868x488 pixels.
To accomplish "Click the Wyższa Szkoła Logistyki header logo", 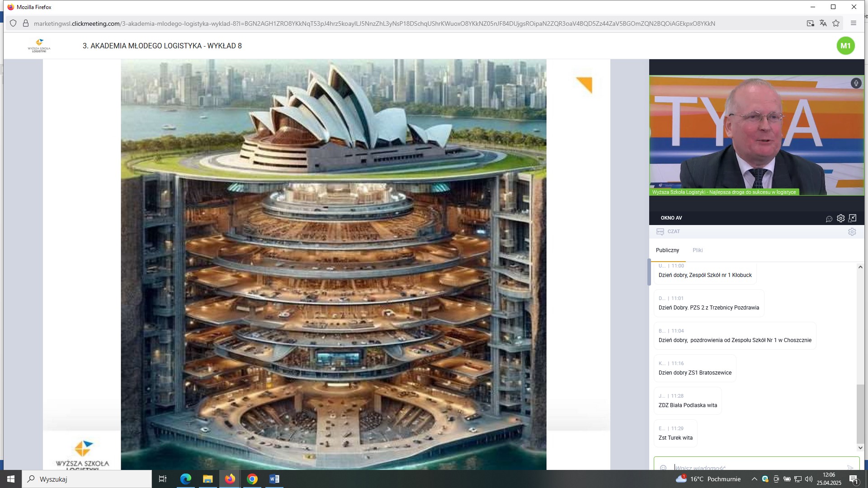I will (x=39, y=46).
